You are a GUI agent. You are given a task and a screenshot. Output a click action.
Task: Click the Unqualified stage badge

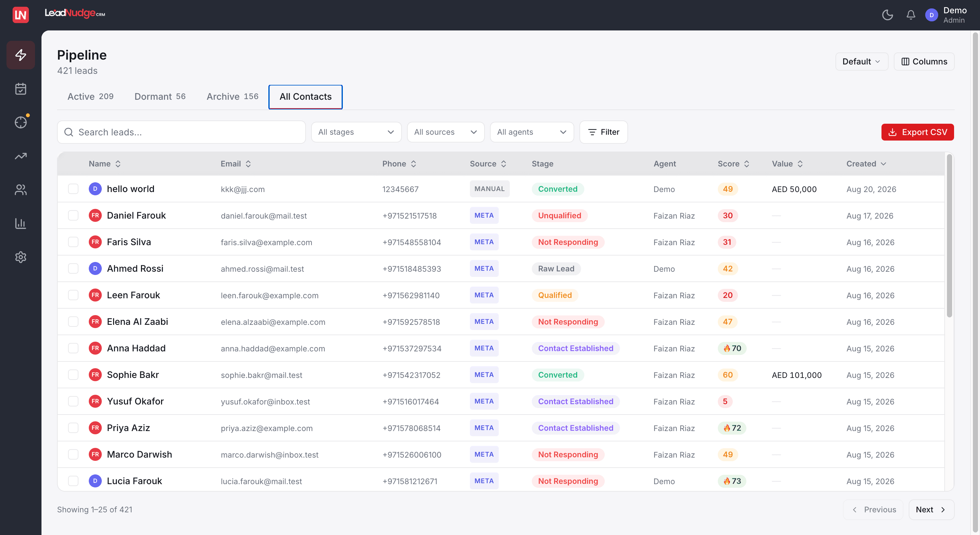(559, 216)
